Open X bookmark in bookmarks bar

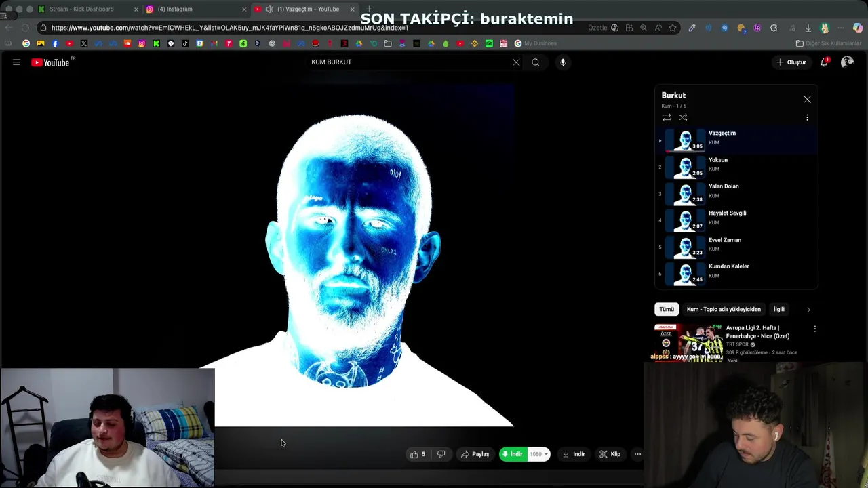(x=84, y=43)
